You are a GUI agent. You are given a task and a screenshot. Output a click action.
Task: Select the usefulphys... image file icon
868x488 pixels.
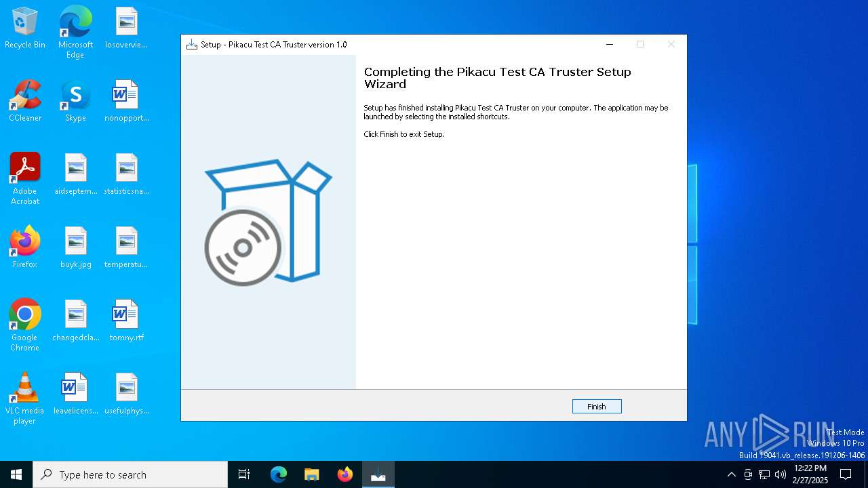coord(126,394)
